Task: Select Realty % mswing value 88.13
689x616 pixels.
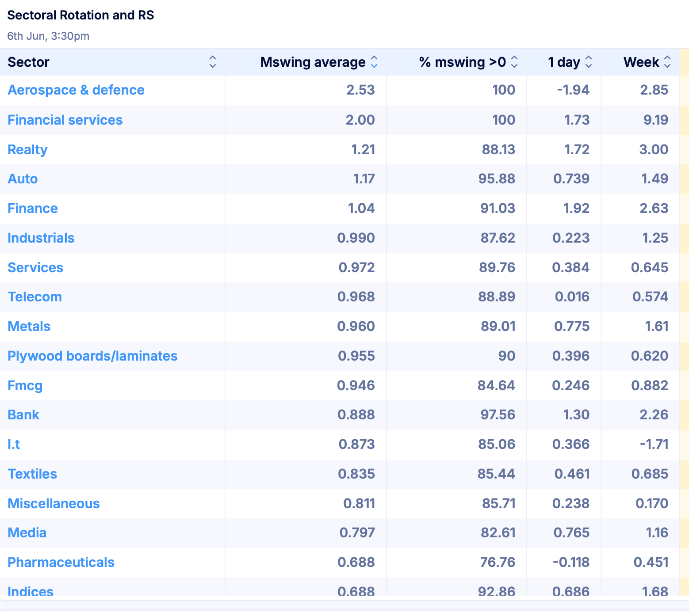Action: pyautogui.click(x=498, y=150)
